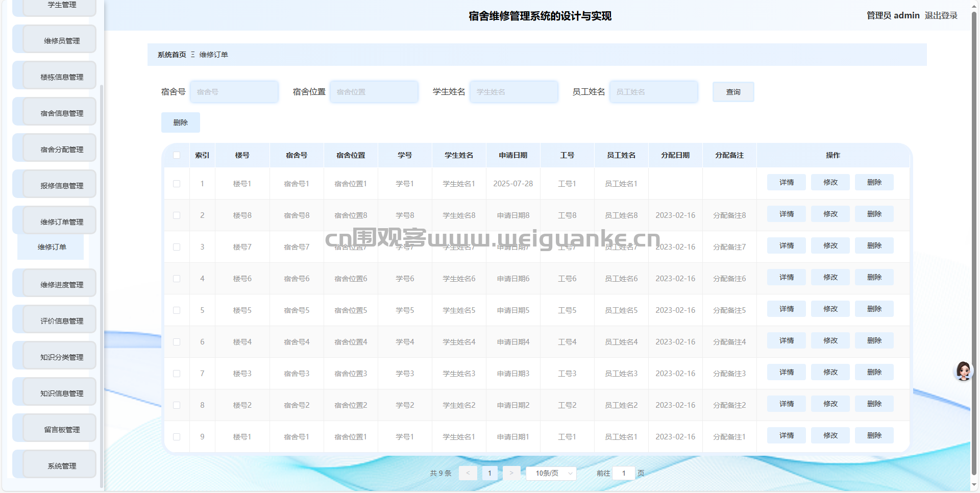
Task: Click 修改 for index 9 row
Action: [830, 435]
